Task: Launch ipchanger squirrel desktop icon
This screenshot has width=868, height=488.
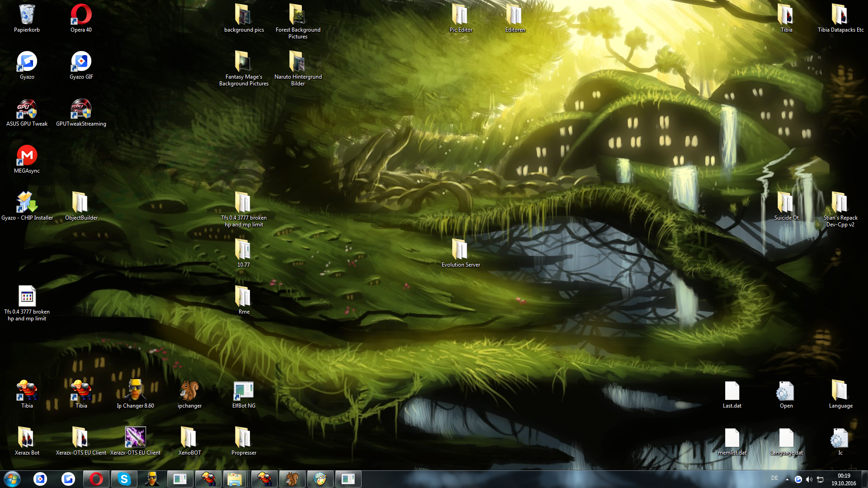Action: coord(190,394)
